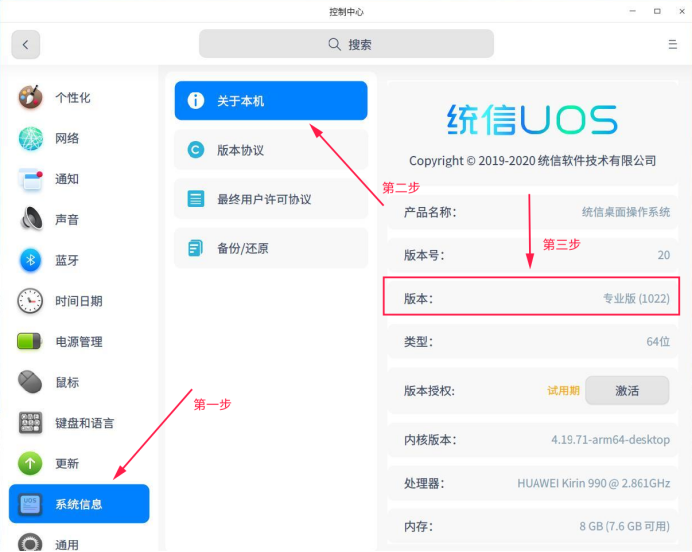
Task: Click the copyright line 2019-2020 统信软件技术有限公司
Action: (532, 161)
